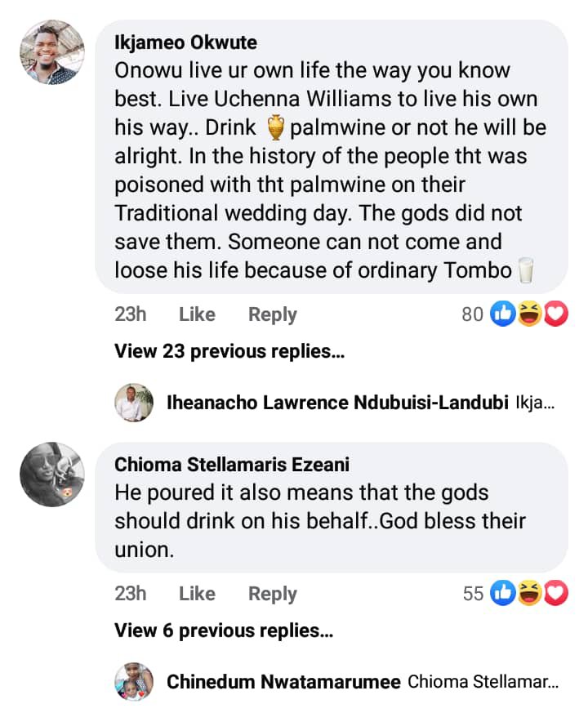Image resolution: width=588 pixels, height=713 pixels.
Task: Click Chinedum Nwatamarumee's reply avatar
Action: (x=134, y=682)
